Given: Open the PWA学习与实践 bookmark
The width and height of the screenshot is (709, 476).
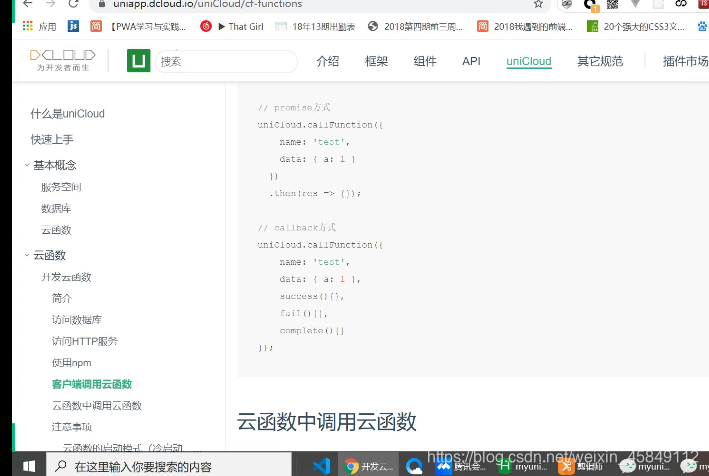Looking at the screenshot, I should point(138,27).
